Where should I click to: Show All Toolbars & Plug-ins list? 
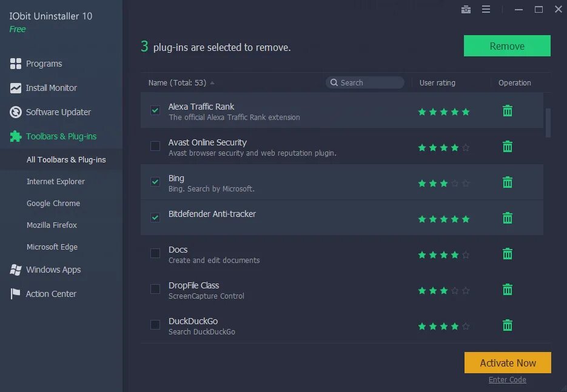click(x=66, y=160)
